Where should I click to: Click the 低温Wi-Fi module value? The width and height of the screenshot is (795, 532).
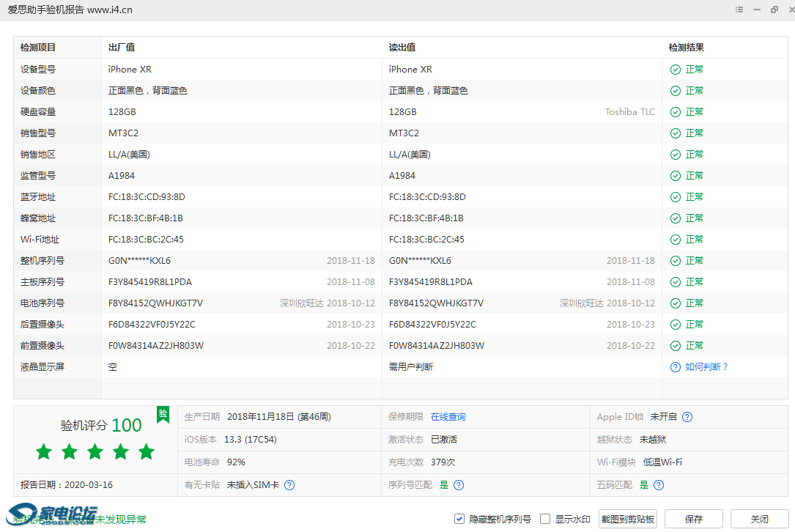pos(662,462)
